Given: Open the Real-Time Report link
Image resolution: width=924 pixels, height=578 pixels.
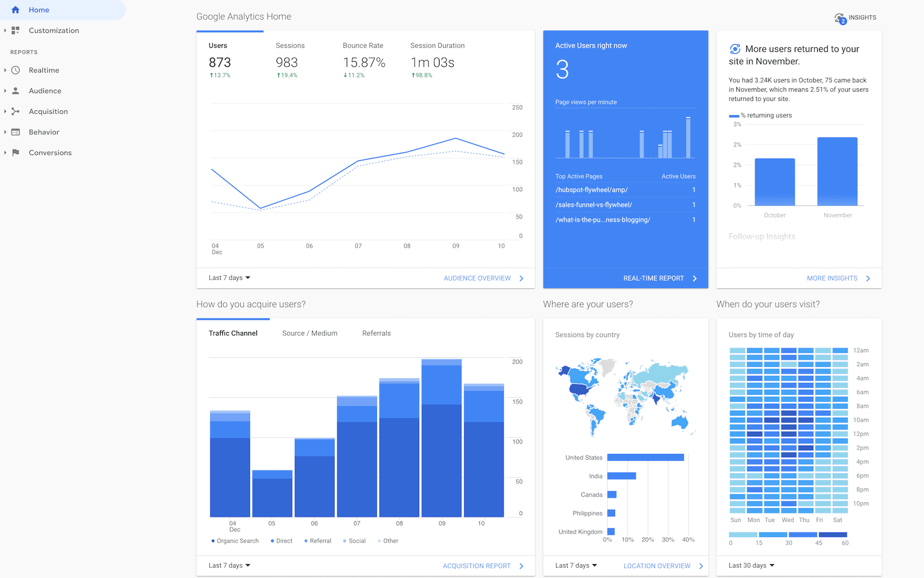Looking at the screenshot, I should click(654, 278).
